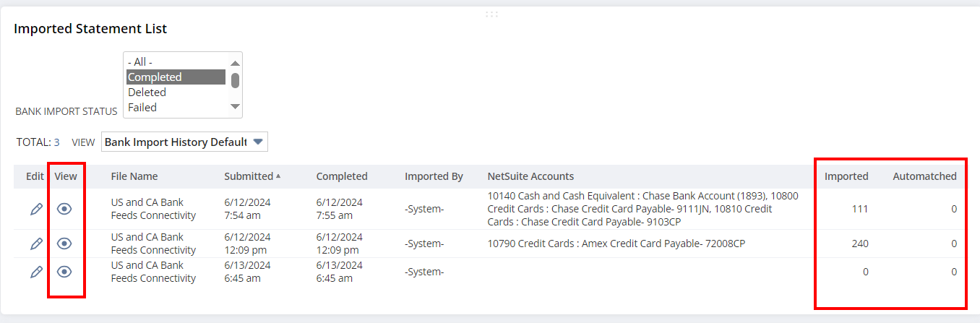The width and height of the screenshot is (980, 323).
Task: Click the edit pencil for the 7:54 am import
Action: (x=36, y=209)
